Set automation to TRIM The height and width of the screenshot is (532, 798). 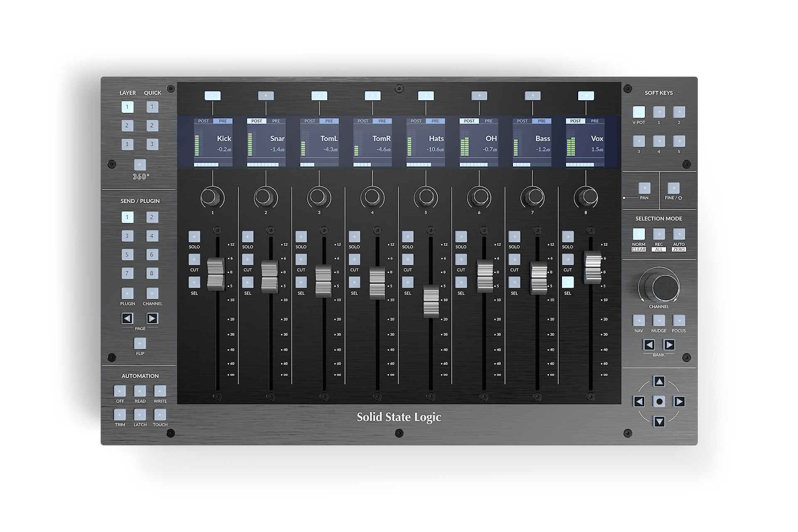coord(120,415)
